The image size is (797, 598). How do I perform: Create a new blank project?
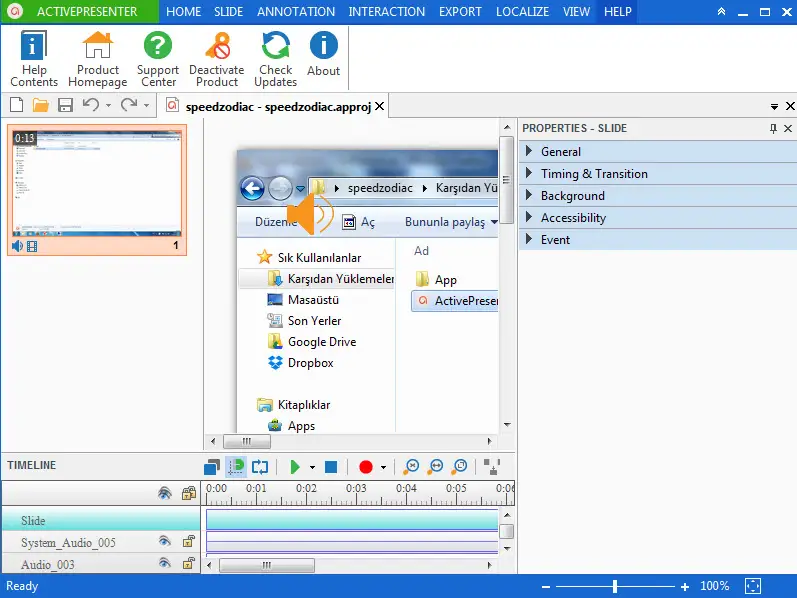tap(17, 105)
